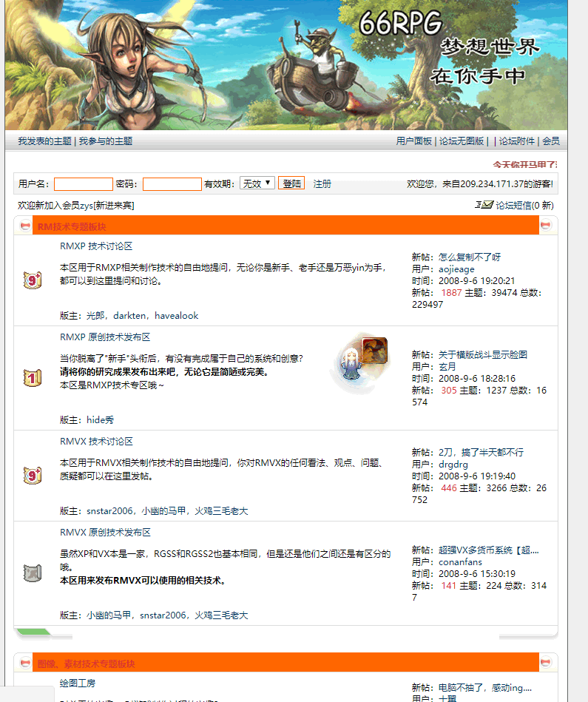Click the RMXP 原创技术发布区 forum thumbnail image
Screen dimensions: 588x702
tap(359, 364)
